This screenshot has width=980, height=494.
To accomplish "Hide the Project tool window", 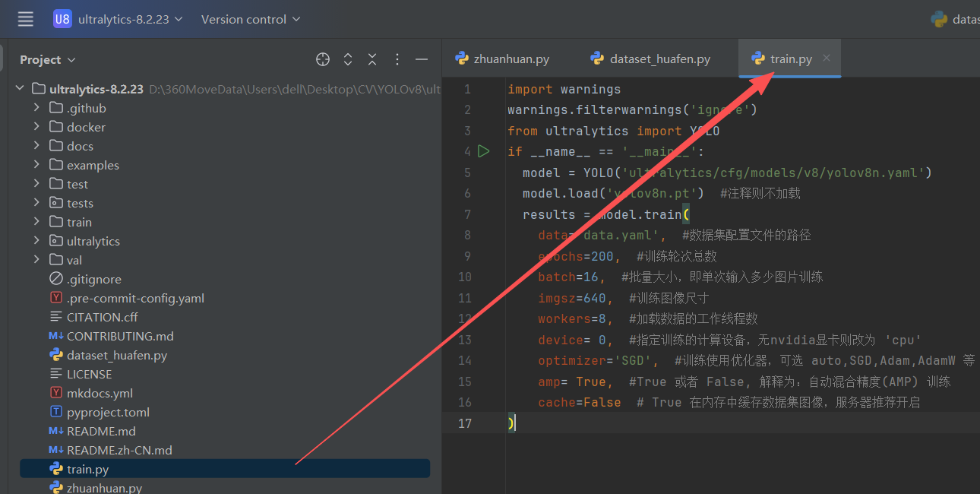I will coord(422,59).
